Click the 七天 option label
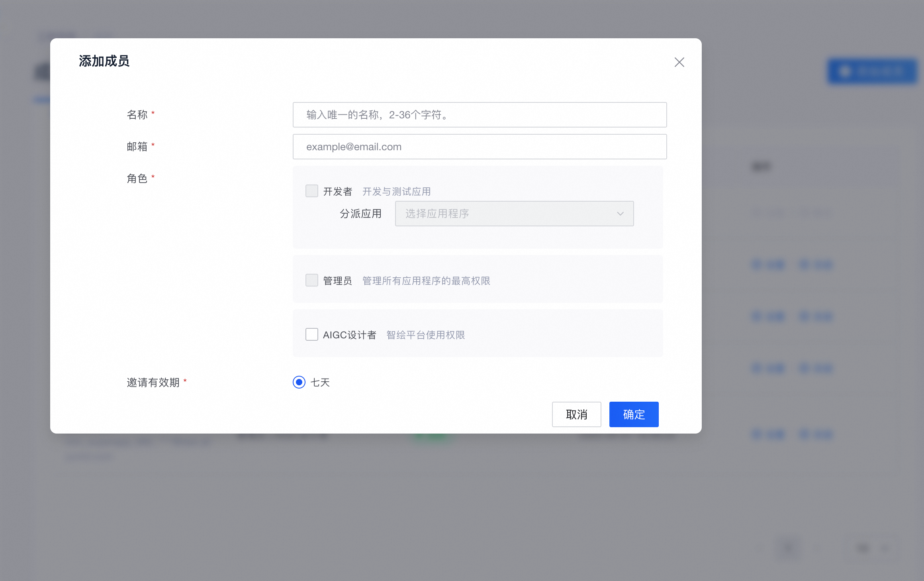 click(x=320, y=383)
